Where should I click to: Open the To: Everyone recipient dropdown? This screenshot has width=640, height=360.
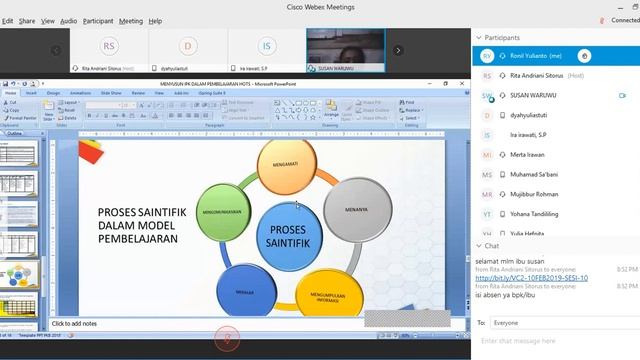pyautogui.click(x=564, y=323)
